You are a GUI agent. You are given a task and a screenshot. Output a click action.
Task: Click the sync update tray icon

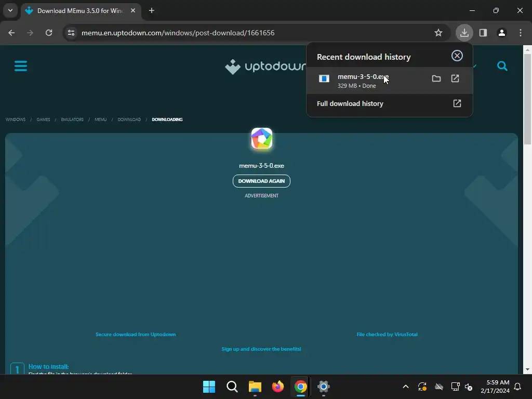point(422,387)
